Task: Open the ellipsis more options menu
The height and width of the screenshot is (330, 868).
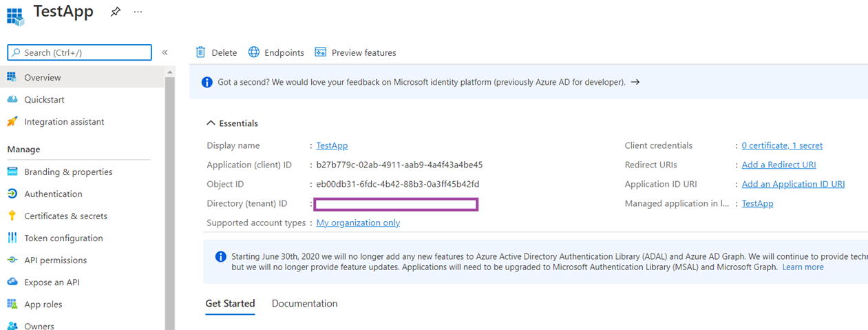Action: tap(138, 12)
